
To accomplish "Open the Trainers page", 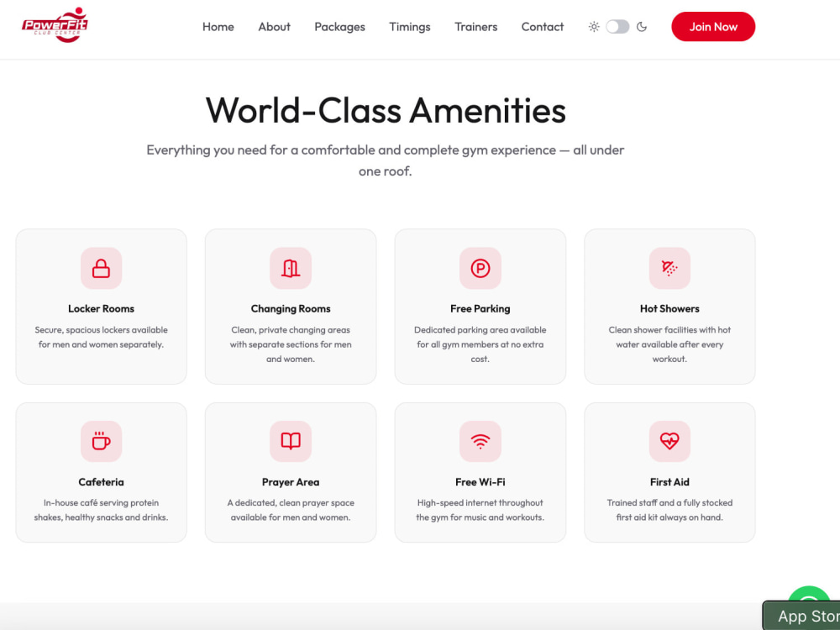I will pos(475,27).
